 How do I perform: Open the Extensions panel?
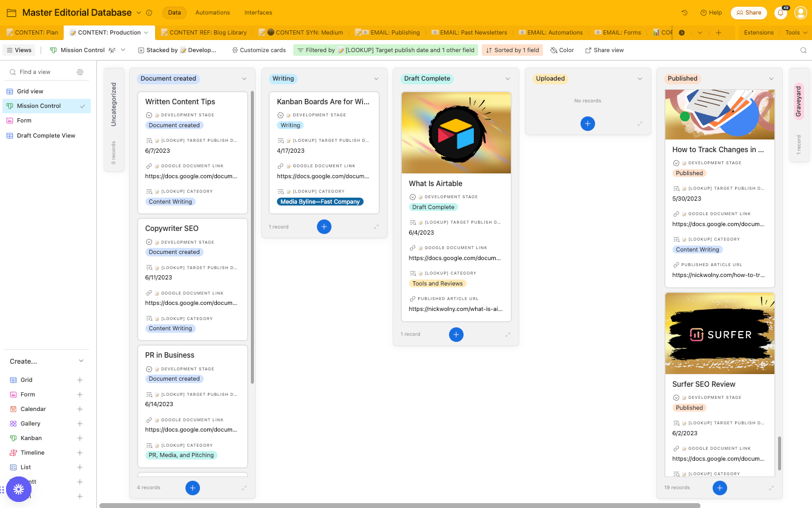759,33
